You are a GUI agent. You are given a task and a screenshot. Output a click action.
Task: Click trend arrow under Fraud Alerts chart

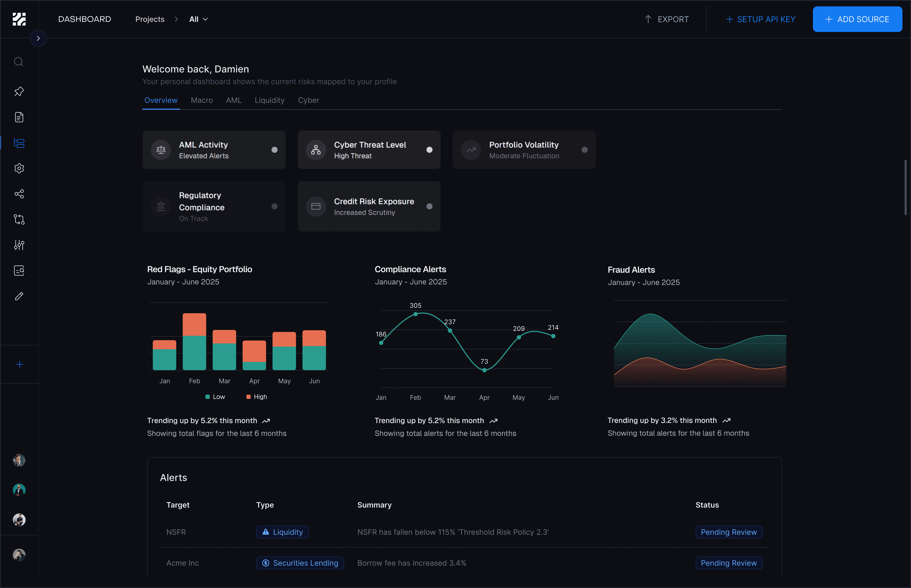(726, 420)
